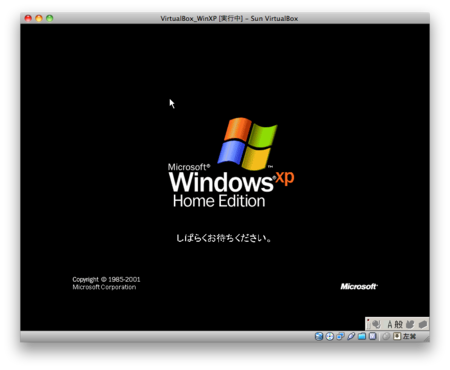
Task: Click the keyboard capture arrow icon
Action: [x=397, y=336]
